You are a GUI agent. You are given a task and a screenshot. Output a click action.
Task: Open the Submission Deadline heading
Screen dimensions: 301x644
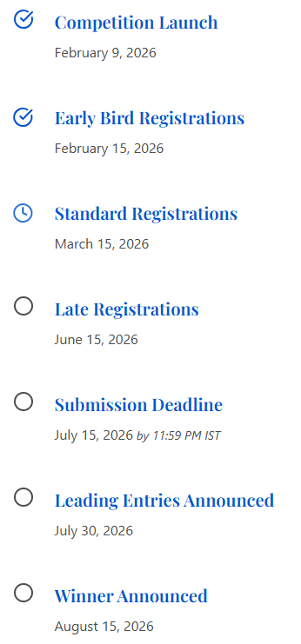[138, 405]
